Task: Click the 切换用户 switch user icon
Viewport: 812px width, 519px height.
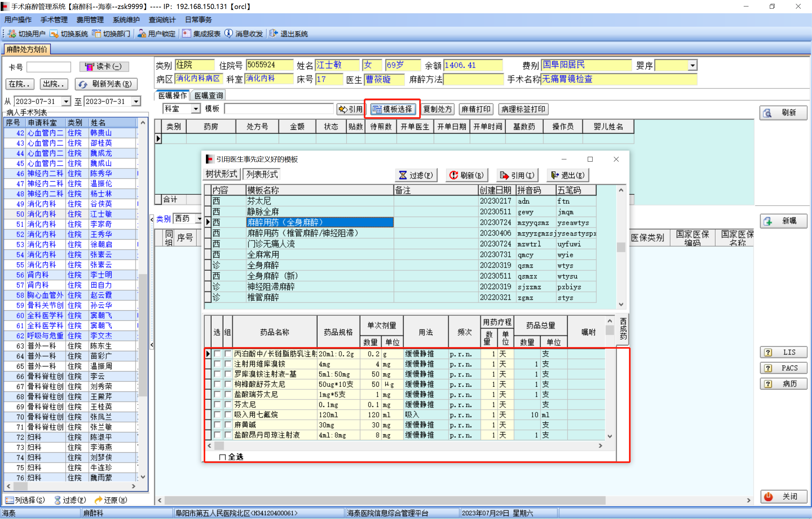Action: pos(13,34)
